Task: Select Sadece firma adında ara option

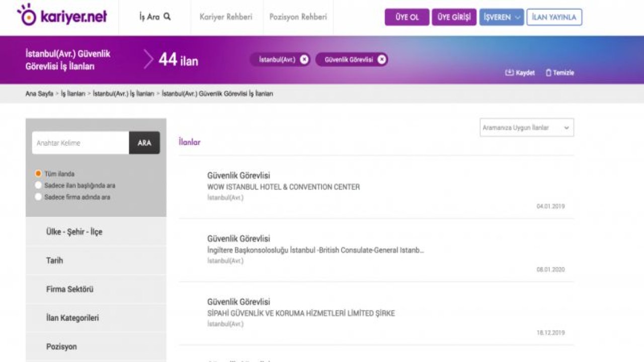Action: point(38,197)
